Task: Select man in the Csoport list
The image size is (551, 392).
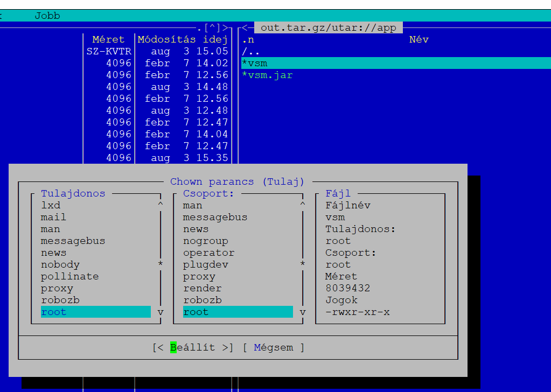Action: pos(193,205)
